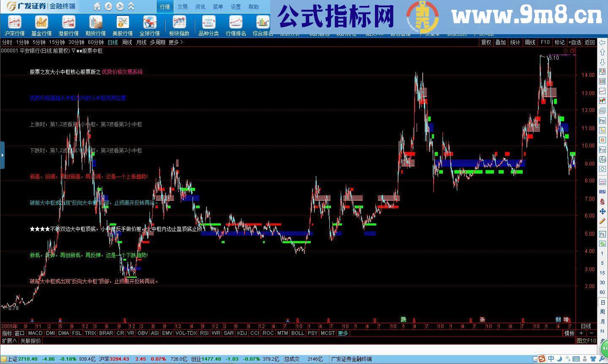Viewport: 608px width, 364px height.
Task: Open 板块指数 sector index
Action: [179, 26]
